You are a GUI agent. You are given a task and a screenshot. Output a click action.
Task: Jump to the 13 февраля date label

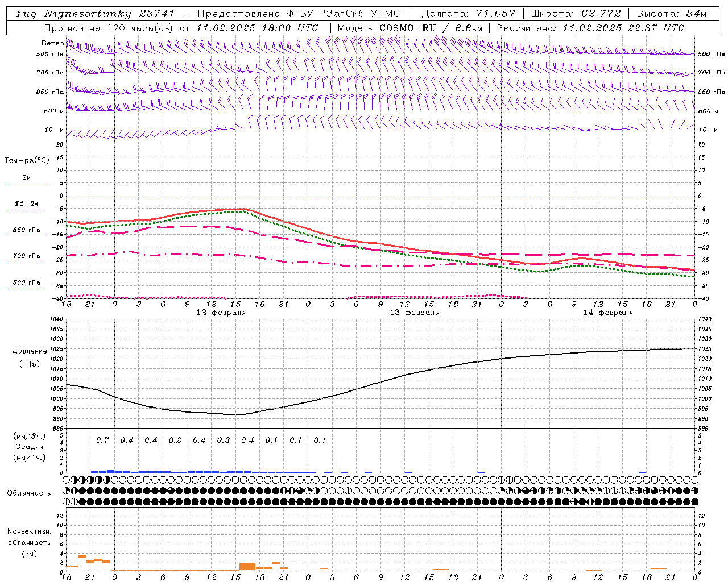point(415,313)
